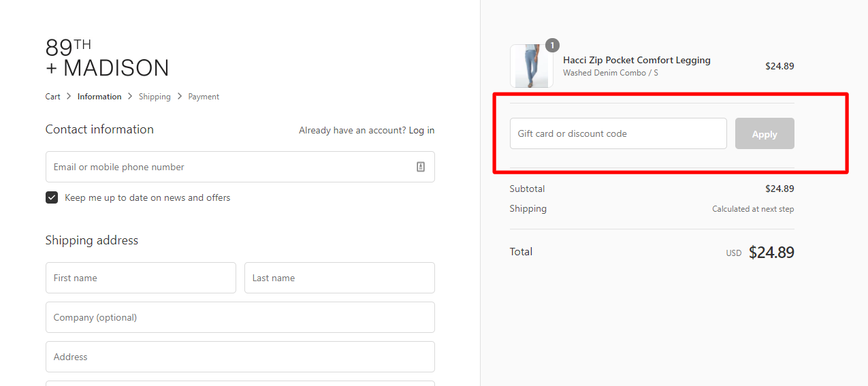Focus the Address field

(240, 357)
